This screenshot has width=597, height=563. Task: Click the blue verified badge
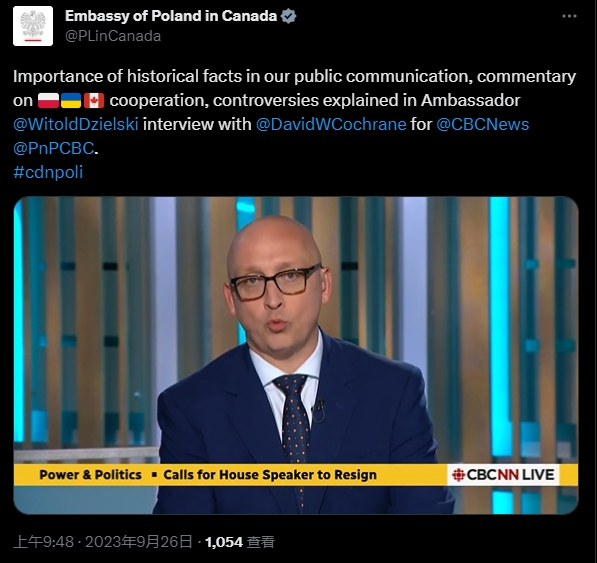(288, 16)
